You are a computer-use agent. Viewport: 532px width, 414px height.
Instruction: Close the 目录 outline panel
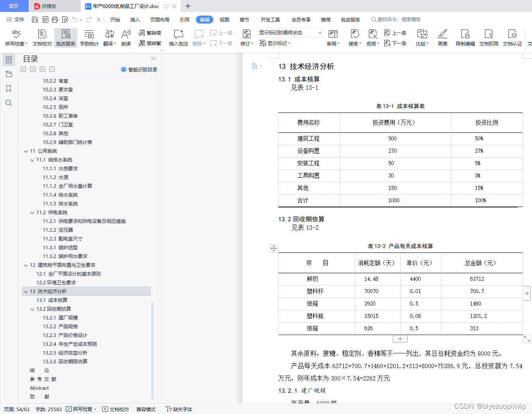pyautogui.click(x=153, y=58)
